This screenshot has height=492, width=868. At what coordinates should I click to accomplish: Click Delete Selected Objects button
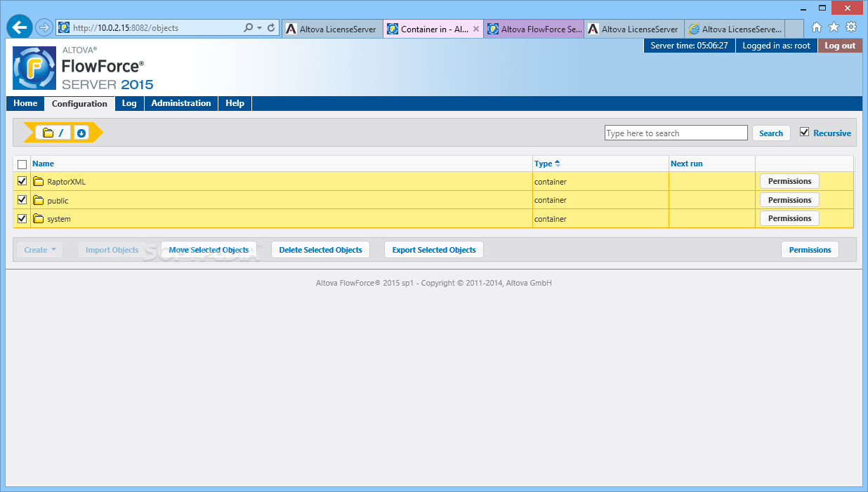[320, 250]
